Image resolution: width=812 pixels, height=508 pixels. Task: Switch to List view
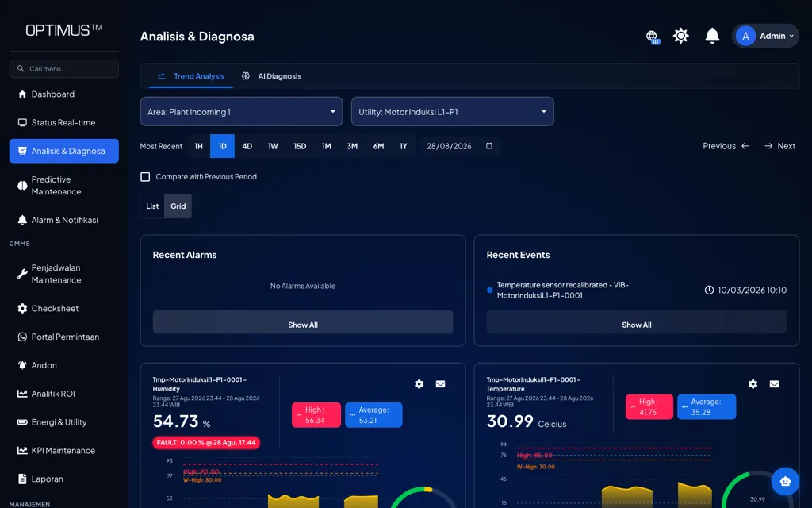[x=152, y=206]
